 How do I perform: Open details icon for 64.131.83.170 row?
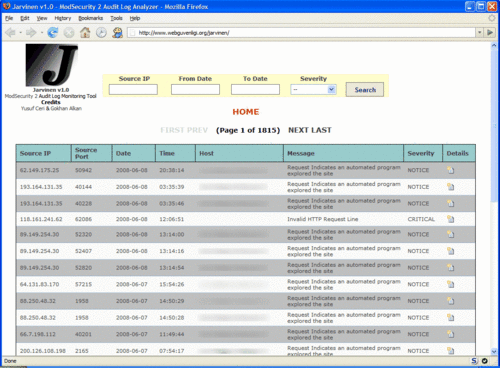450,284
